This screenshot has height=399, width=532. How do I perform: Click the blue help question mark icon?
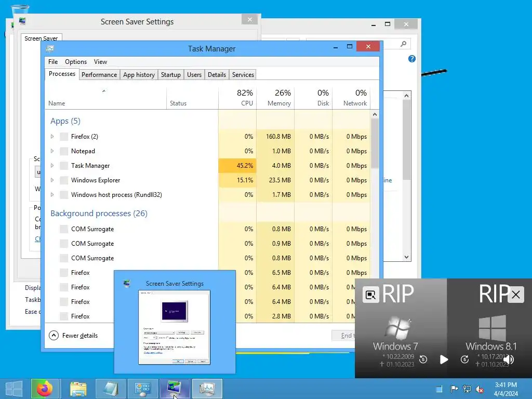(412, 59)
